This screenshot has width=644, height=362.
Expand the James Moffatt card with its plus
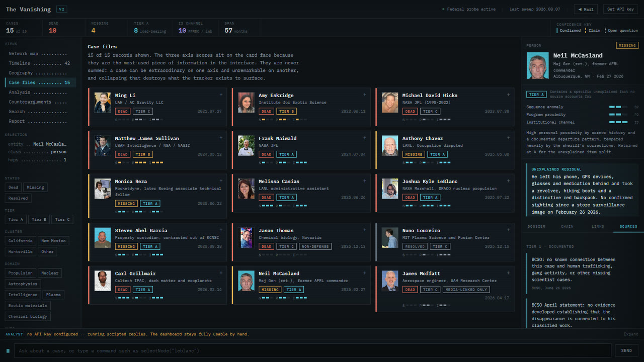[x=508, y=273]
